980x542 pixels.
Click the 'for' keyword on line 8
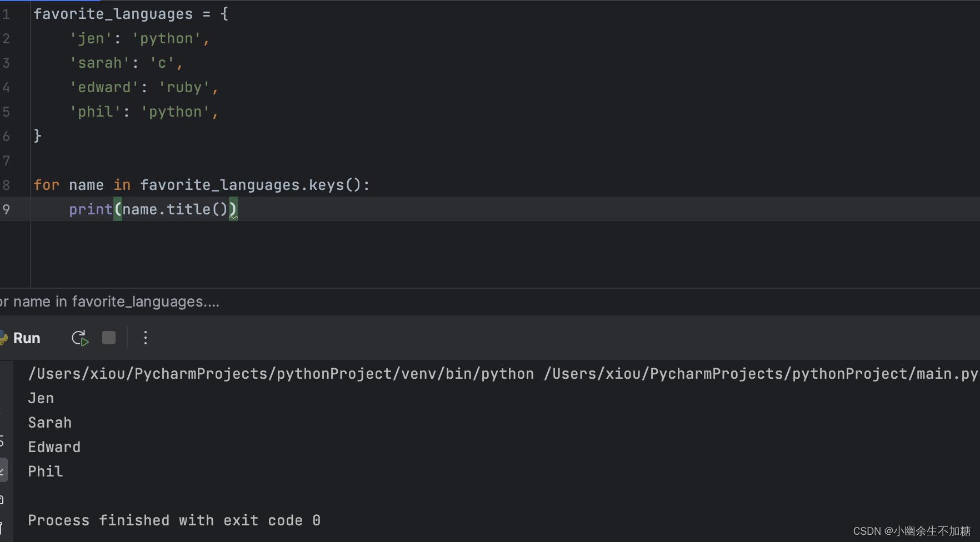[x=46, y=185]
